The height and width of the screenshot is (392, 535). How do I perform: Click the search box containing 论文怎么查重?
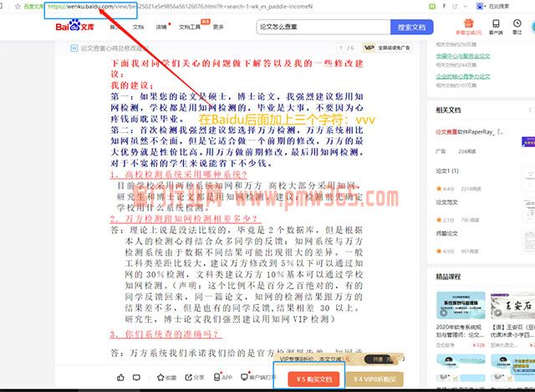(324, 27)
